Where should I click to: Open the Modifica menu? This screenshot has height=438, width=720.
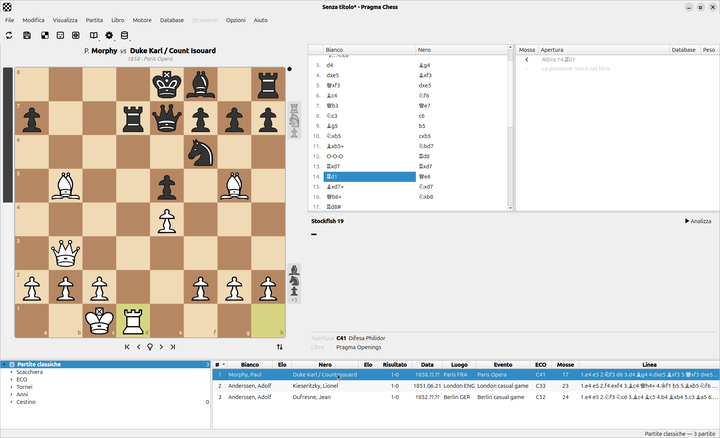[34, 20]
